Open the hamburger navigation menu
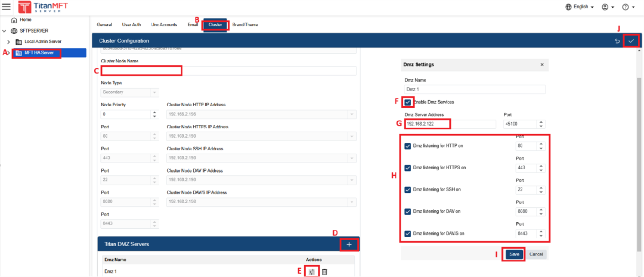 tap(7, 7)
